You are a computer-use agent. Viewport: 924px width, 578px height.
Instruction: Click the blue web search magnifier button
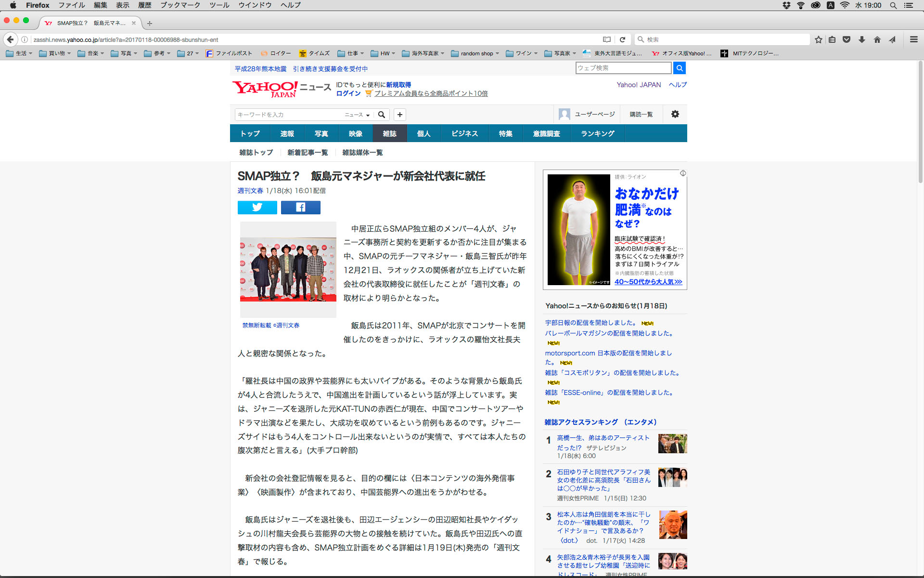[679, 68]
